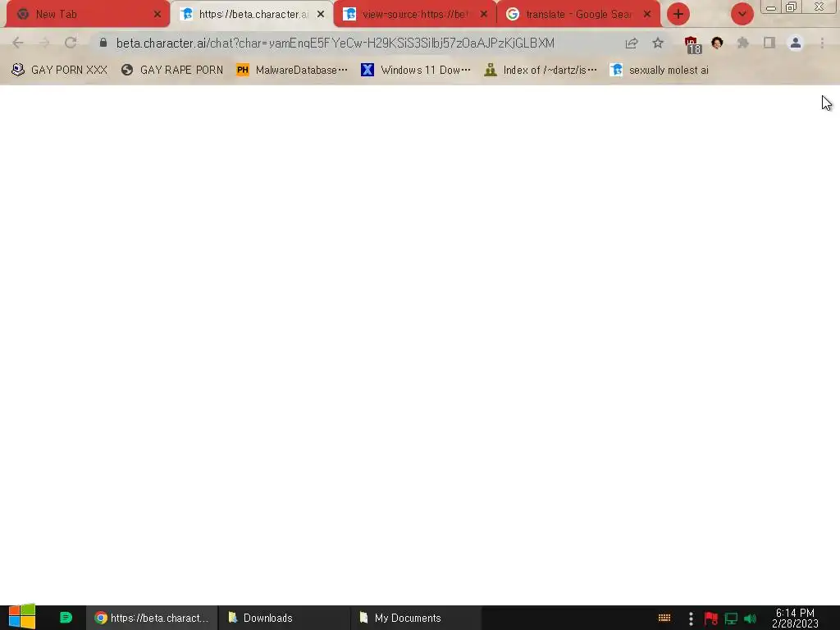
Task: Open the green network monitor tray icon
Action: (x=731, y=619)
